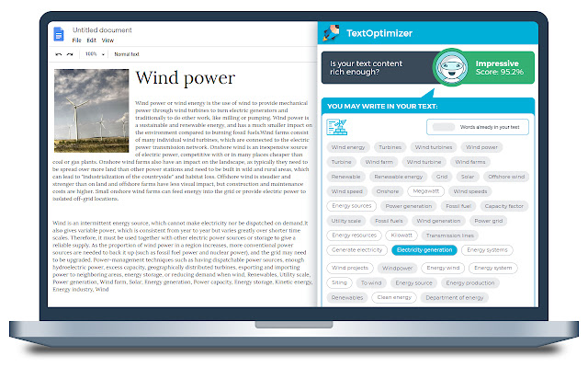Click the TextOptimizer rocket logo

[331, 33]
